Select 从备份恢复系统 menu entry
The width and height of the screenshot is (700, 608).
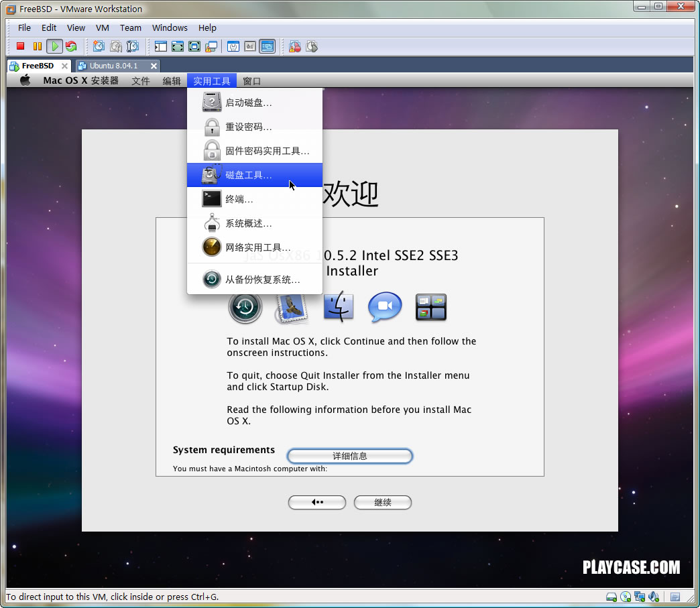262,280
